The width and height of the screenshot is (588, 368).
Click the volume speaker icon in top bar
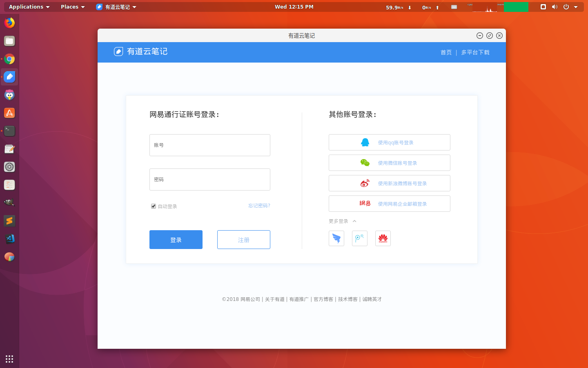click(x=555, y=7)
